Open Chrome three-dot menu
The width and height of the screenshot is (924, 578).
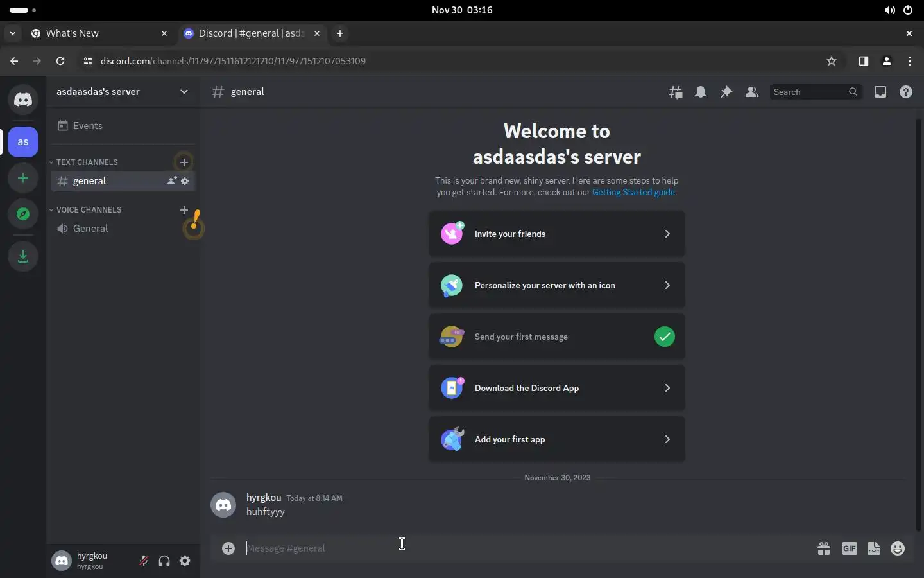pos(910,61)
